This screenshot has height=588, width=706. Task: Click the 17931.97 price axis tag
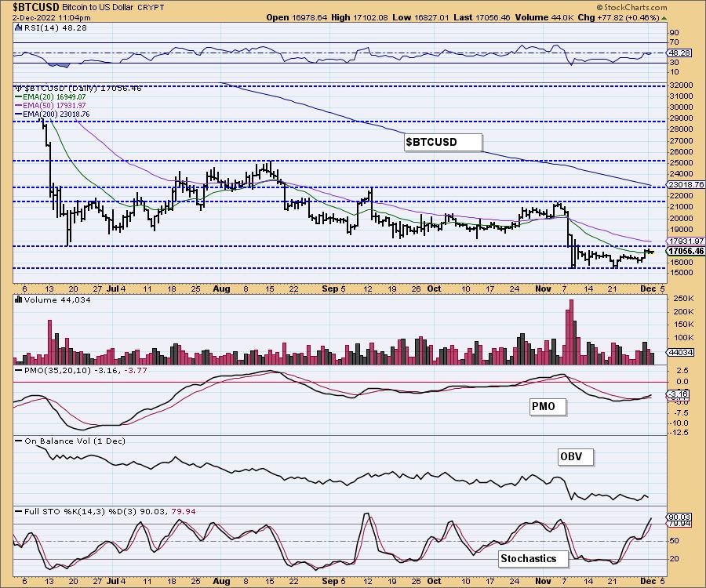coord(686,241)
